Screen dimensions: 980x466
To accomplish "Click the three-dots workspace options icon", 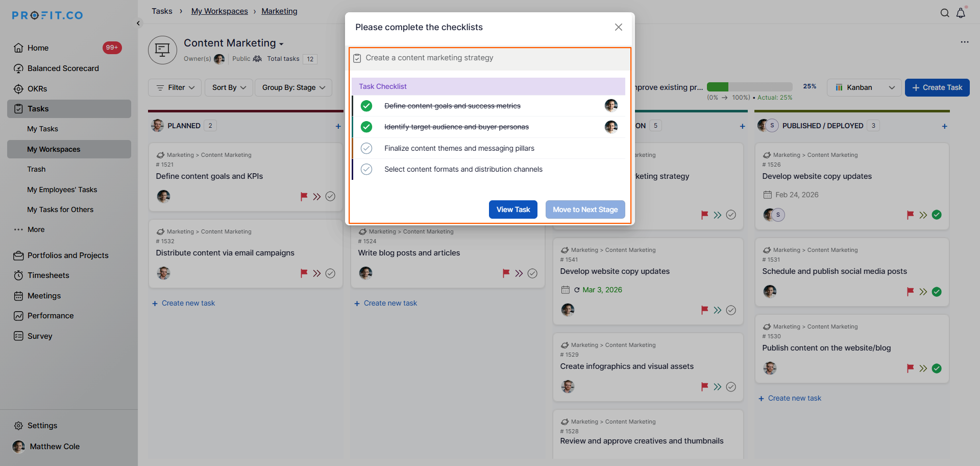I will coord(964,42).
